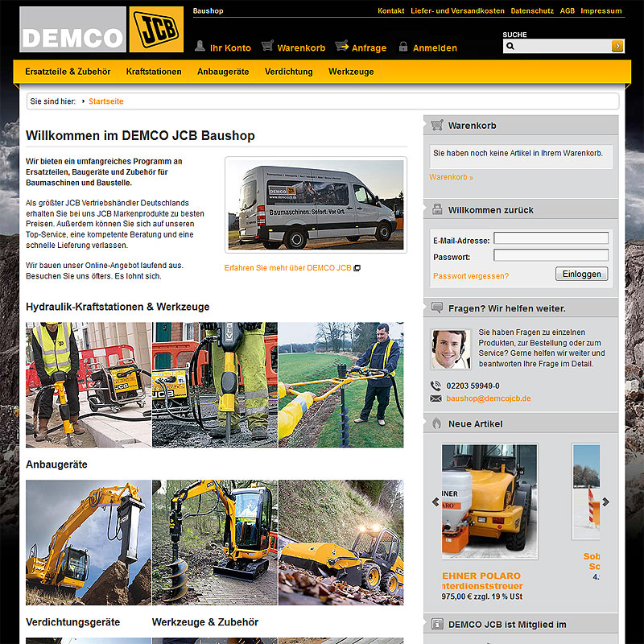Click the Verdichtungsgeräte heading
Screen dimensions: 644x644
tap(72, 622)
